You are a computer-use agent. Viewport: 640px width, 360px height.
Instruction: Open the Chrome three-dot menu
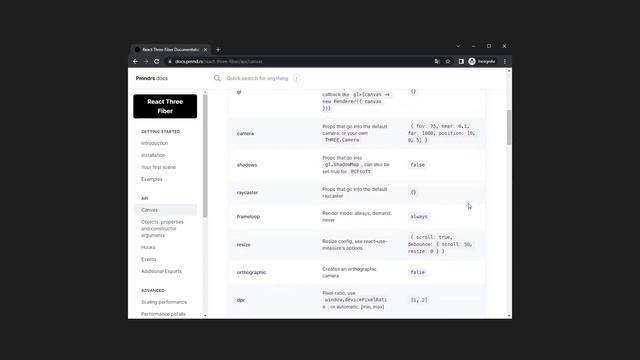505,62
